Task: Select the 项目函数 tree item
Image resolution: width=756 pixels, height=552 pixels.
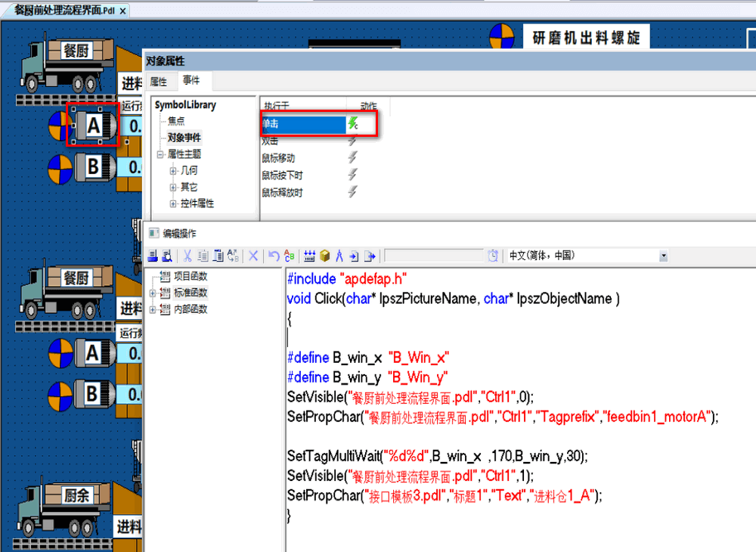Action: coord(190,277)
